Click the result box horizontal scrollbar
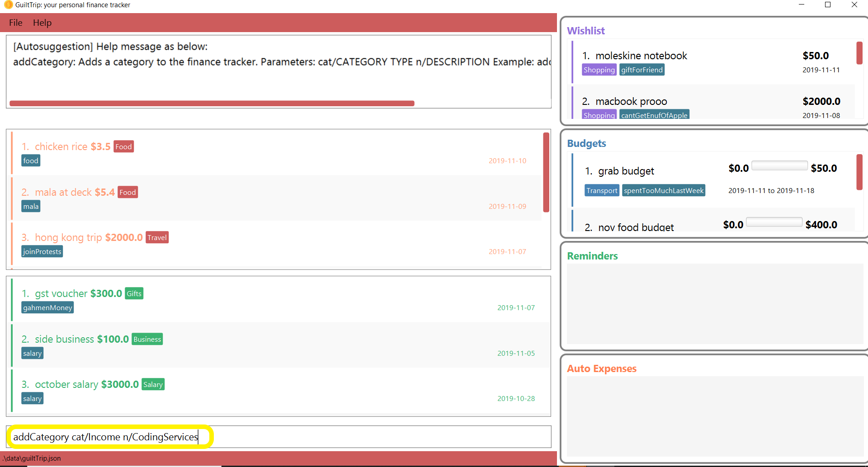Image resolution: width=868 pixels, height=467 pixels. pos(212,103)
